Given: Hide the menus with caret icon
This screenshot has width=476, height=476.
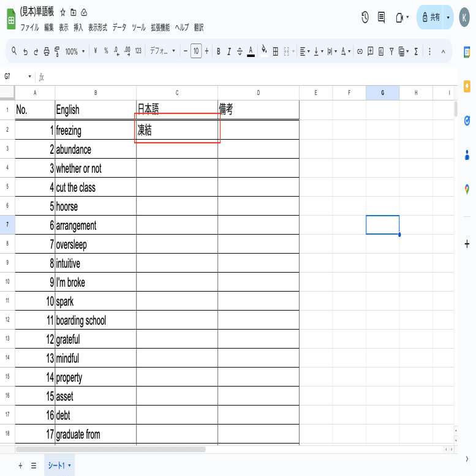Looking at the screenshot, I should click(x=443, y=51).
